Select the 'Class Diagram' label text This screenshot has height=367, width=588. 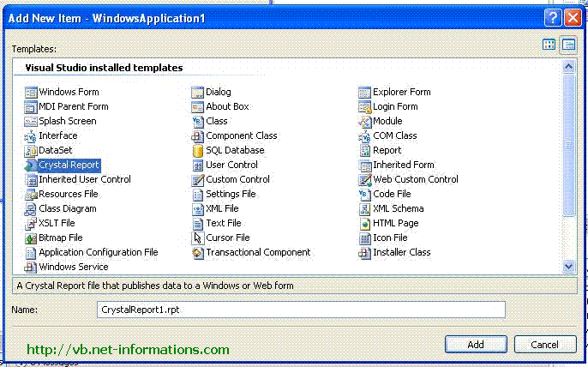[68, 209]
